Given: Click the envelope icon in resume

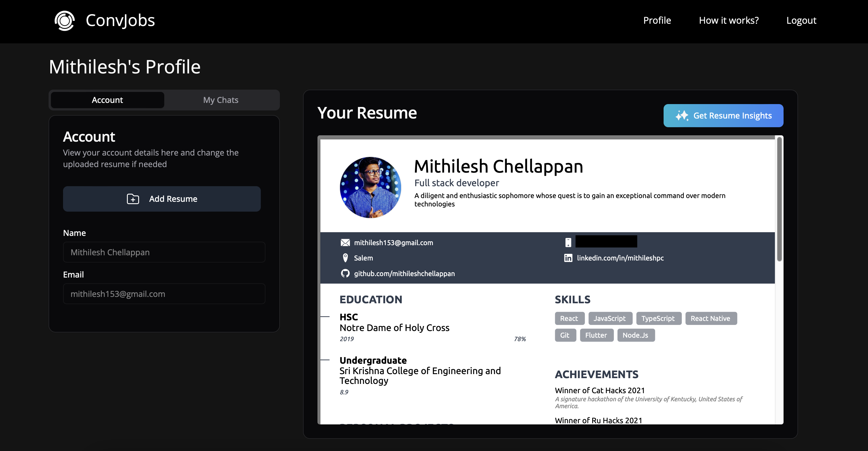Looking at the screenshot, I should [x=345, y=243].
